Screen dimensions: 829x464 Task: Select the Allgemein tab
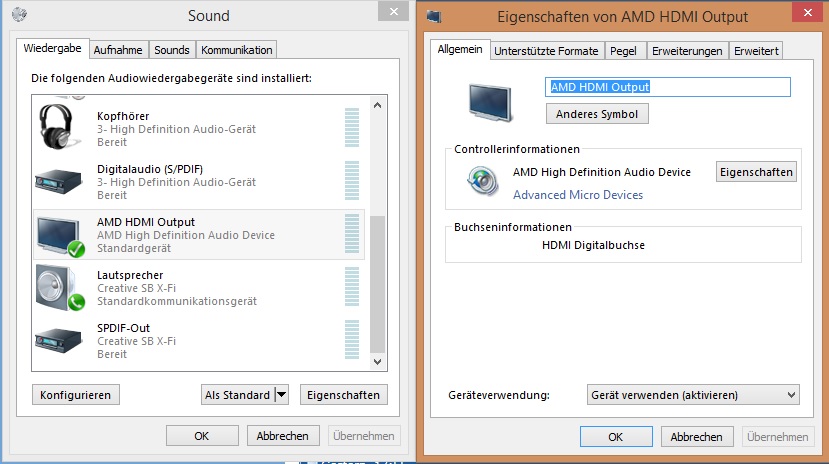460,49
